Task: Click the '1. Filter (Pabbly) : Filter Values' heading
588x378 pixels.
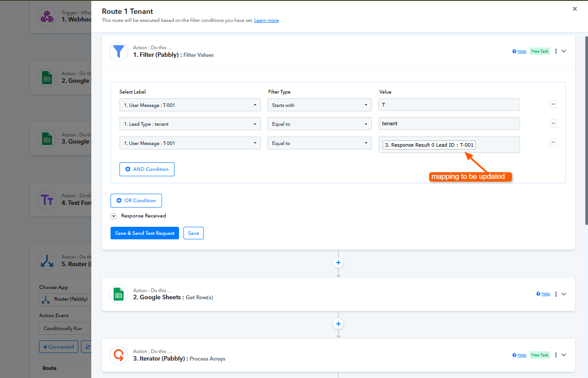Action: coord(173,55)
